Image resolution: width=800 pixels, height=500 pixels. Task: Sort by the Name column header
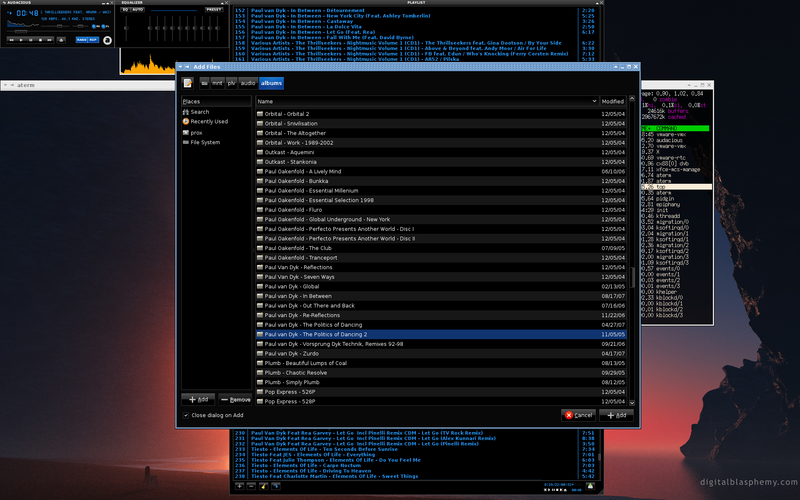coord(427,102)
